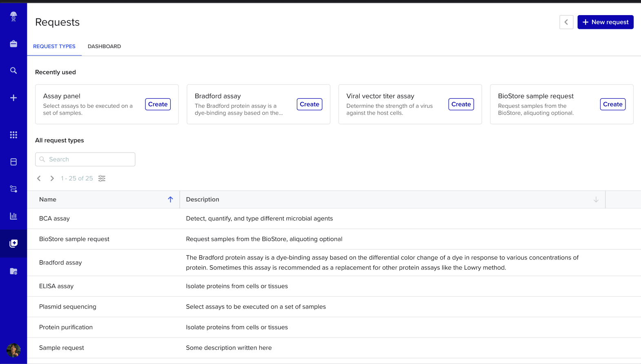Collapse panel with the left chevron button

pyautogui.click(x=566, y=22)
